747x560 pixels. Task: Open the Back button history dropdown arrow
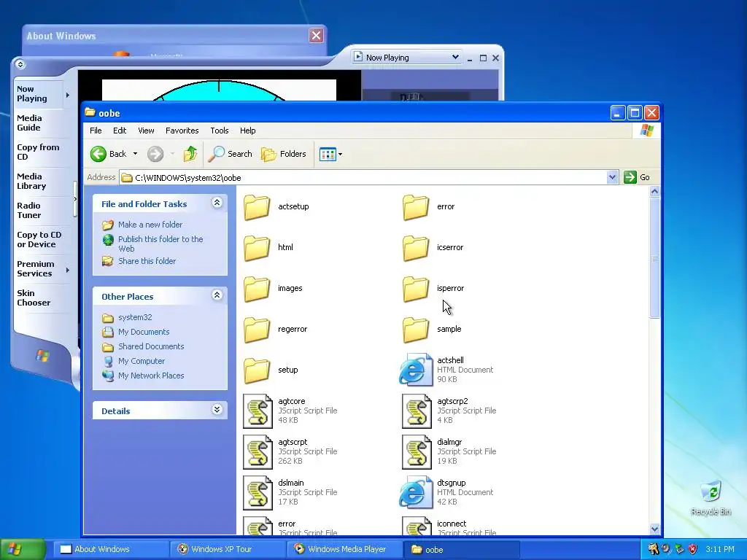(135, 154)
